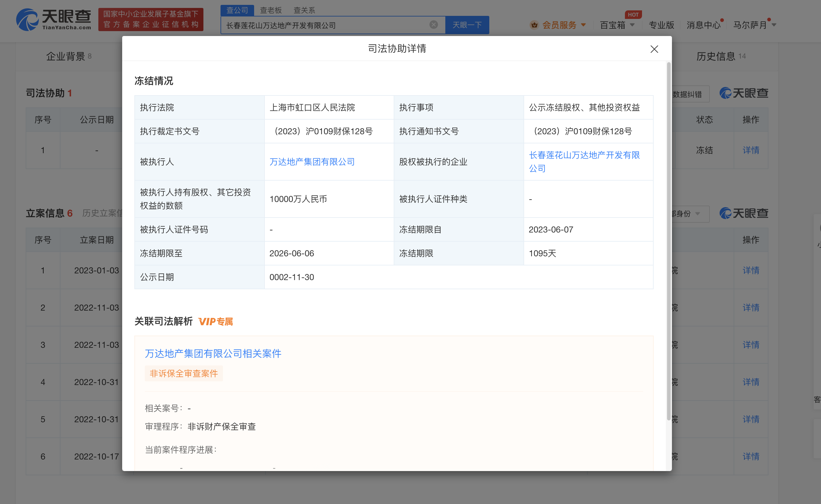Screen dimensions: 821x504
Task: Open the 会员服务 dropdown
Action: click(560, 25)
